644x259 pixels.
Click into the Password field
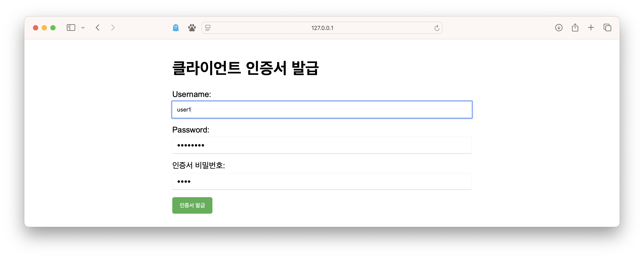322,145
